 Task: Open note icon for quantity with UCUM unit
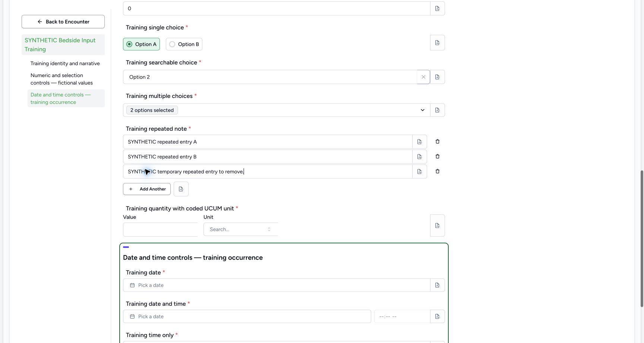click(437, 226)
